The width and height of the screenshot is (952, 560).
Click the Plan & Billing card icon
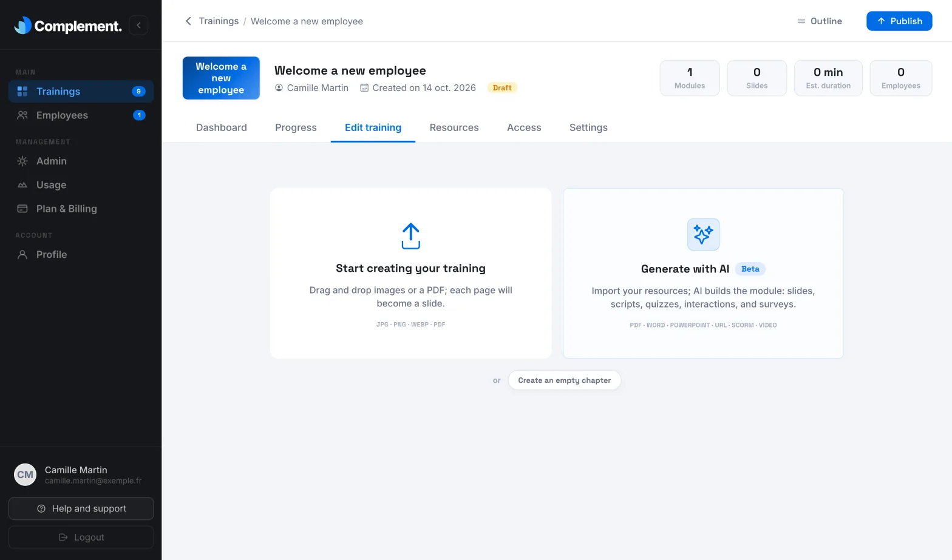(22, 209)
